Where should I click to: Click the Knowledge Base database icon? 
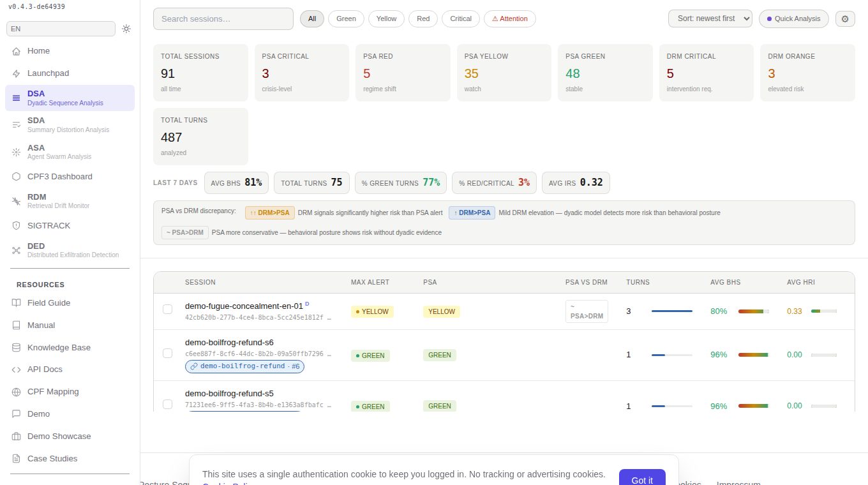[x=16, y=348]
